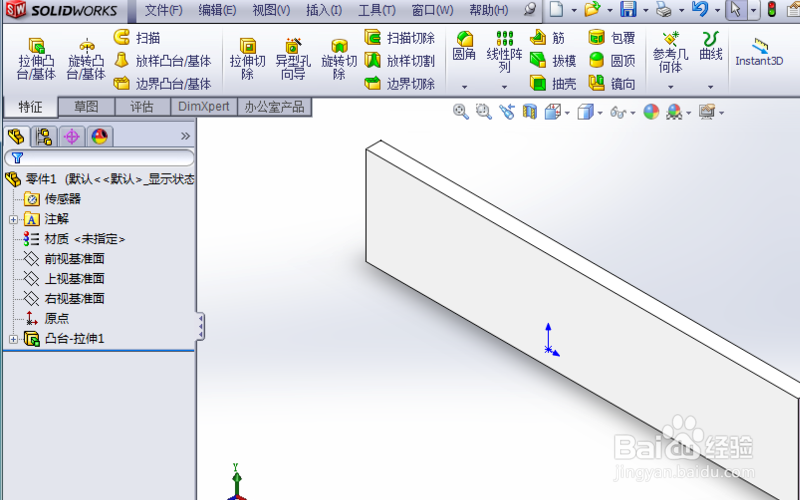Open dropdown arrow under Linear Pattern (线性阵列)
This screenshot has height=500, width=800.
pos(504,87)
